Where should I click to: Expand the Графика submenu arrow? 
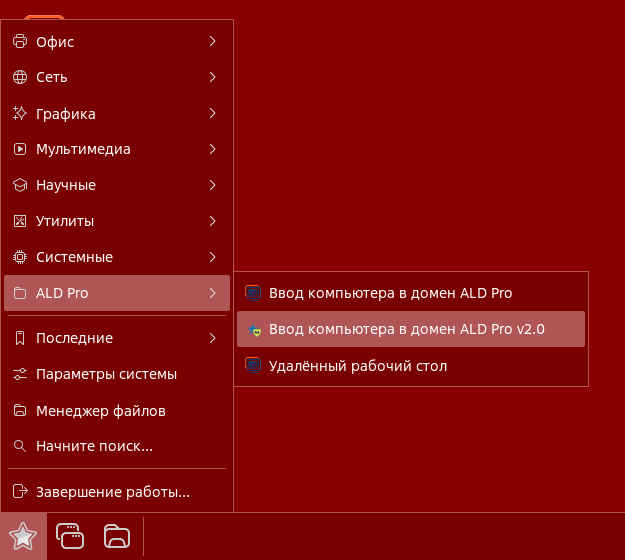tap(212, 114)
